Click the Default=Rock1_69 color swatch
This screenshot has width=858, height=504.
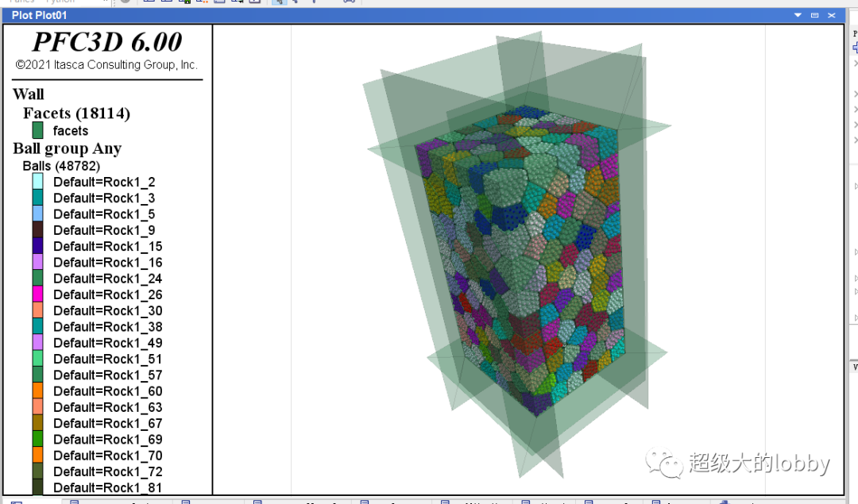[x=38, y=439]
